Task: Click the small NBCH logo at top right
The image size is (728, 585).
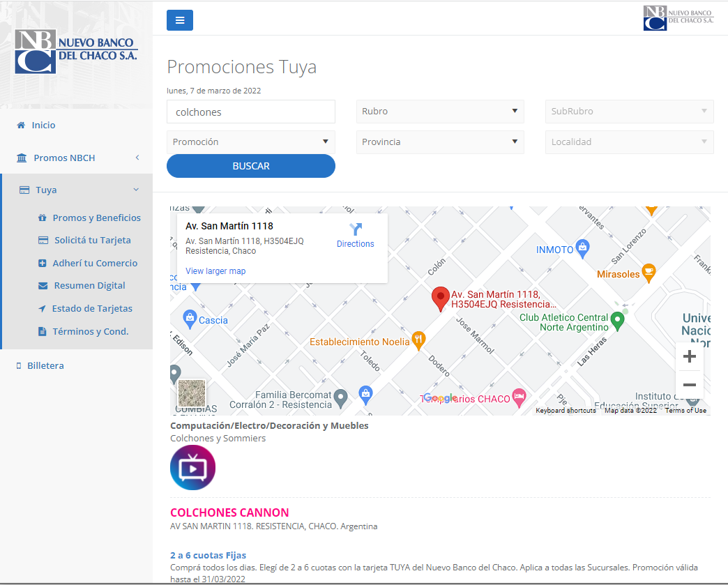Action: pos(678,18)
